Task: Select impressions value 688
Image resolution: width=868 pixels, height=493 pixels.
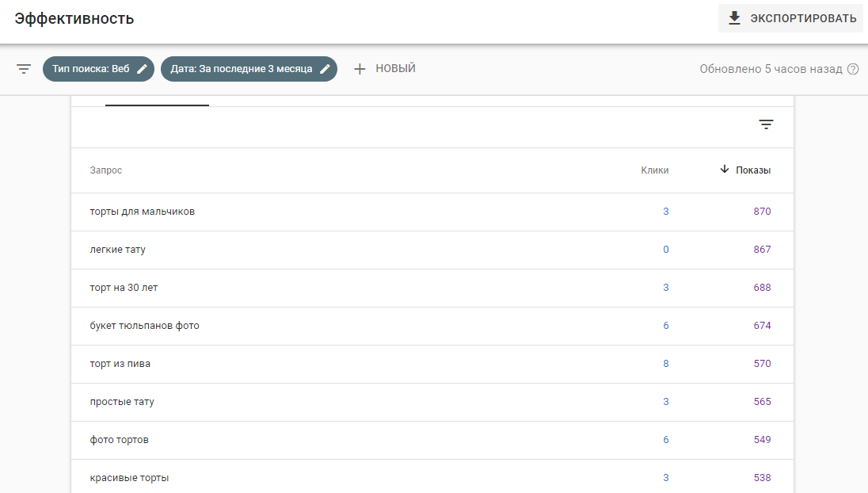Action: pos(762,288)
